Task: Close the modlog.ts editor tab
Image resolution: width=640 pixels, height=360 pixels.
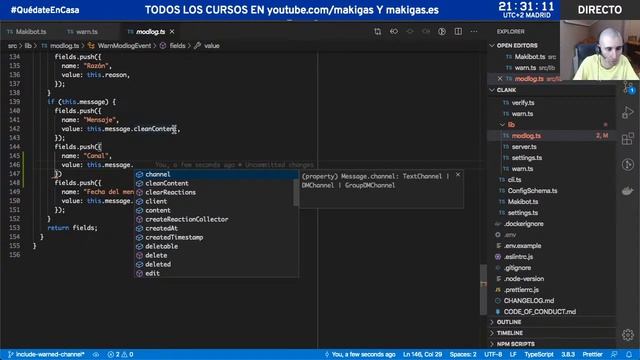Action: [172, 31]
